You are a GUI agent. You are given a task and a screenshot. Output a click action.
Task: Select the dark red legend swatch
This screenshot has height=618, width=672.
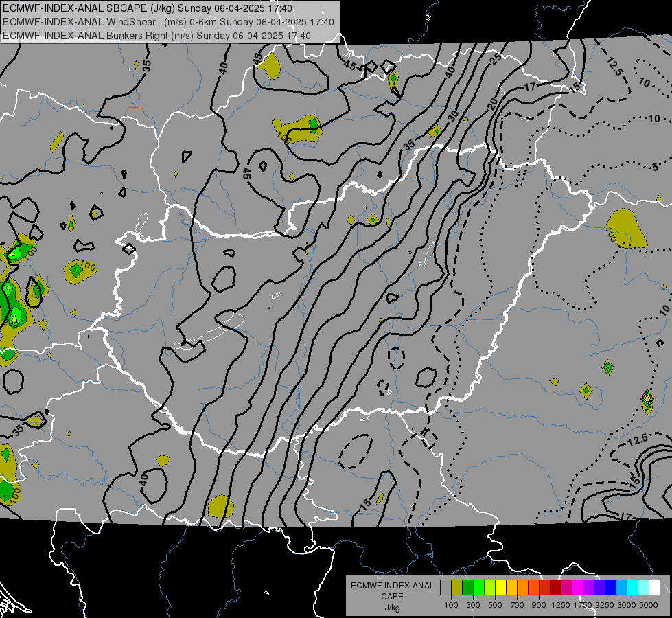[555, 587]
